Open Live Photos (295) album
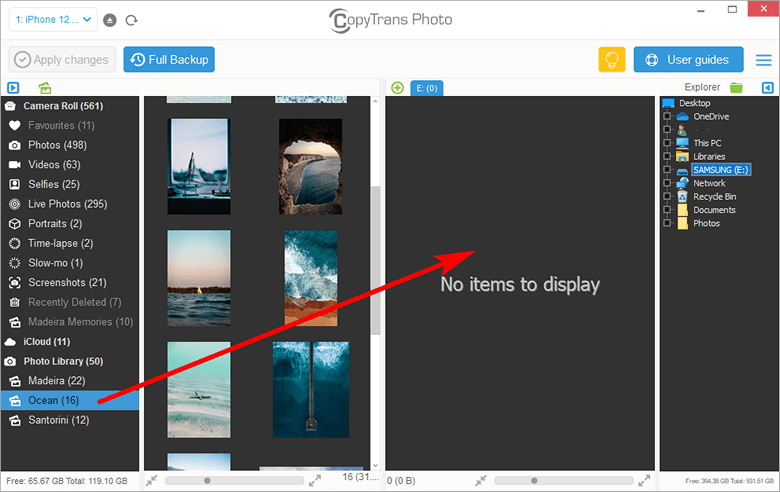The height and width of the screenshot is (492, 780). 70,204
